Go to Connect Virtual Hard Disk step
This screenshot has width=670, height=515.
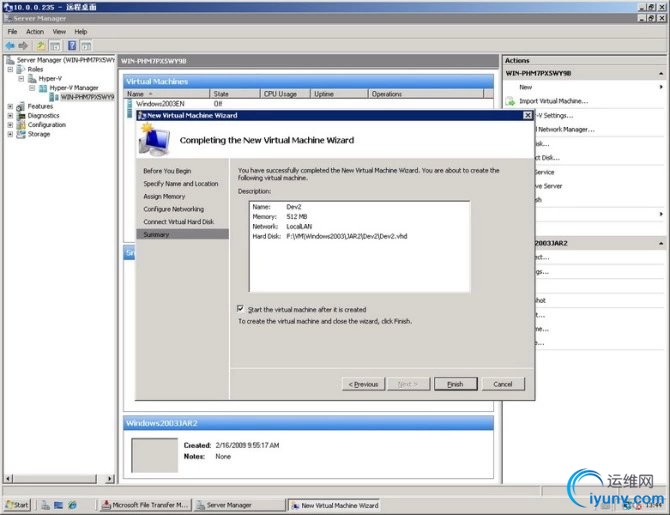point(179,222)
